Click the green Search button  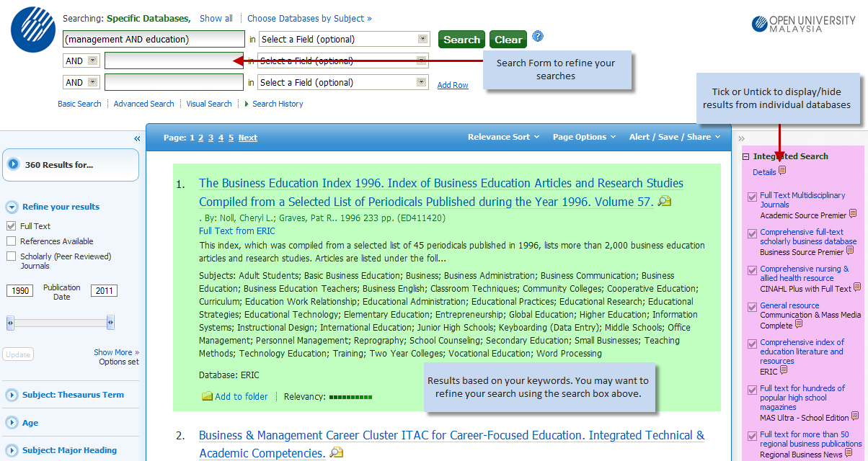(x=461, y=40)
